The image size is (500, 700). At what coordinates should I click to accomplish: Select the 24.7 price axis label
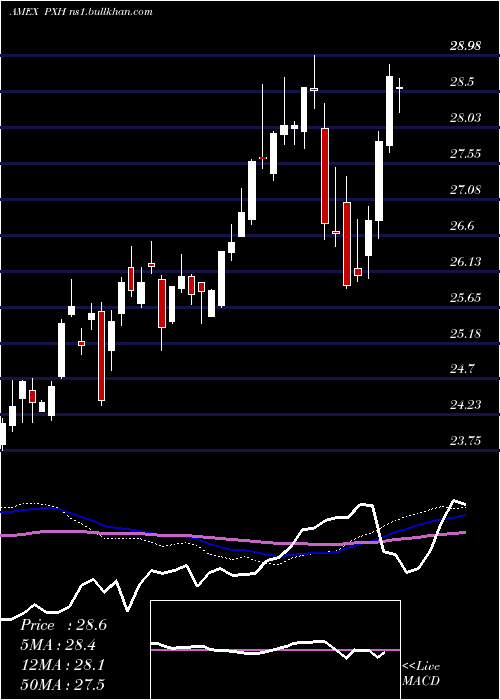point(462,369)
